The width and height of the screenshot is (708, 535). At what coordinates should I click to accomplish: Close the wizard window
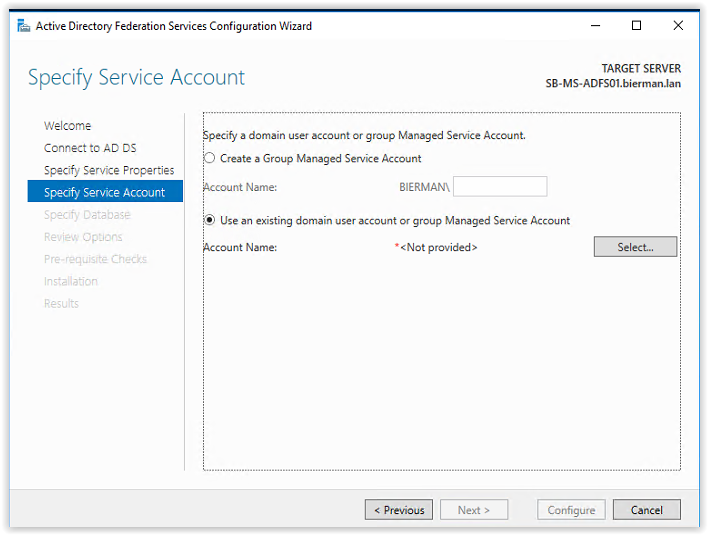[x=678, y=26]
